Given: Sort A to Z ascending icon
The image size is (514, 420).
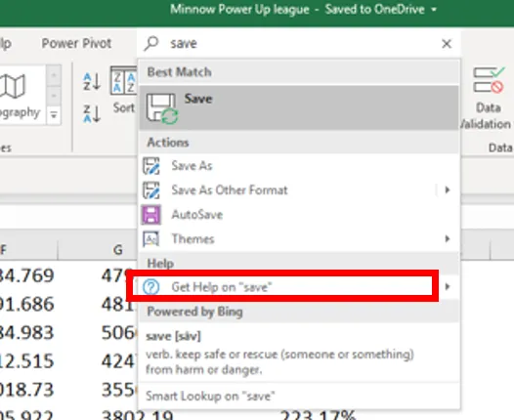Looking at the screenshot, I should [x=92, y=82].
